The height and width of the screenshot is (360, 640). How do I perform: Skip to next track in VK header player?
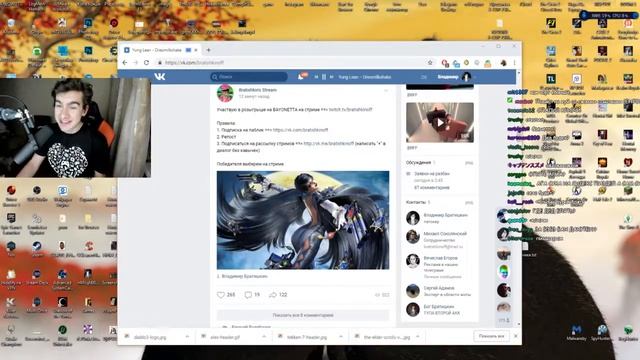coord(331,77)
